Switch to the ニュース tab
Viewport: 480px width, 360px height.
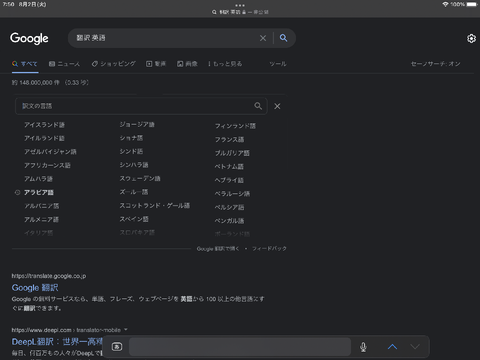pos(64,64)
